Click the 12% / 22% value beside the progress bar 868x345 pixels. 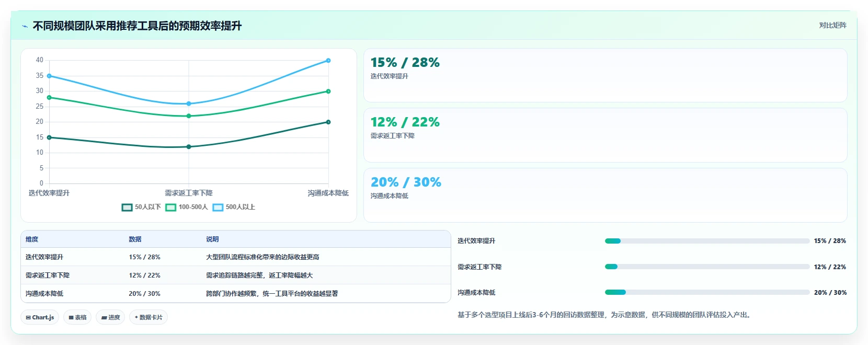830,267
